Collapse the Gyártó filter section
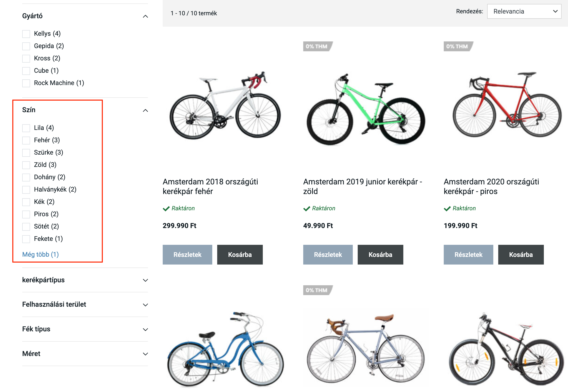The width and height of the screenshot is (568, 392). [145, 16]
